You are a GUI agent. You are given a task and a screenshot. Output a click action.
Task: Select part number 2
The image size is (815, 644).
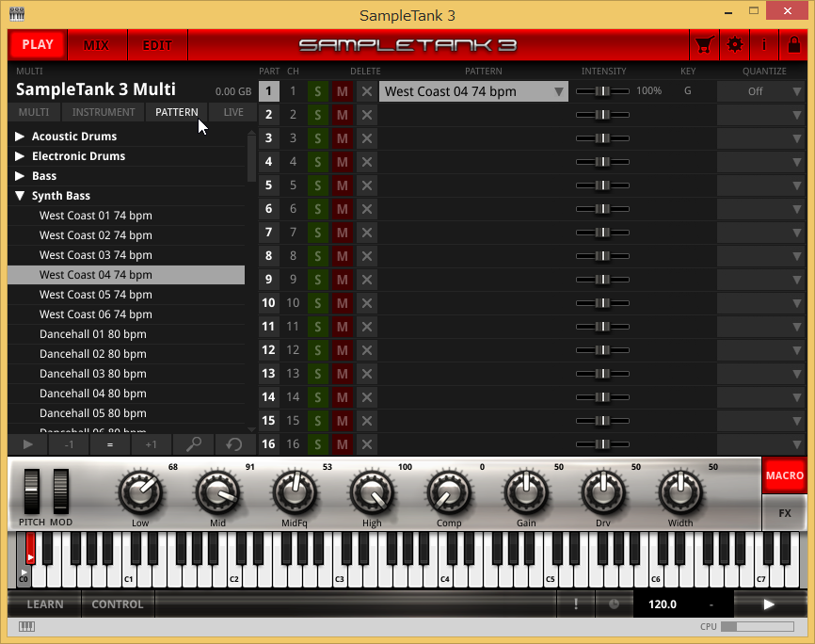(x=269, y=115)
